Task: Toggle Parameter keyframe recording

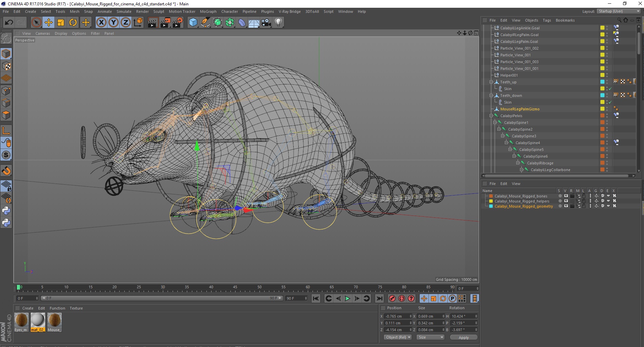Action: [x=452, y=298]
